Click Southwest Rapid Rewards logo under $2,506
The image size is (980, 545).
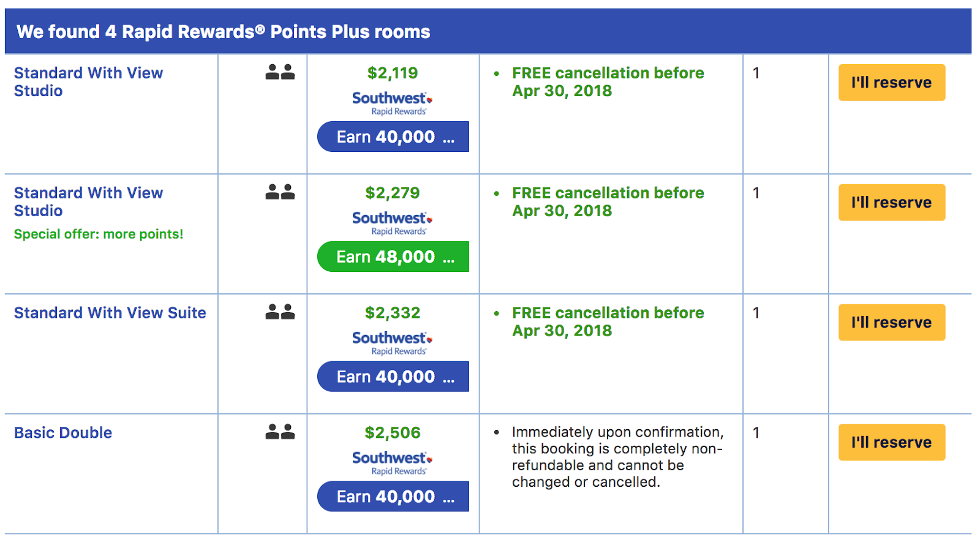[392, 463]
